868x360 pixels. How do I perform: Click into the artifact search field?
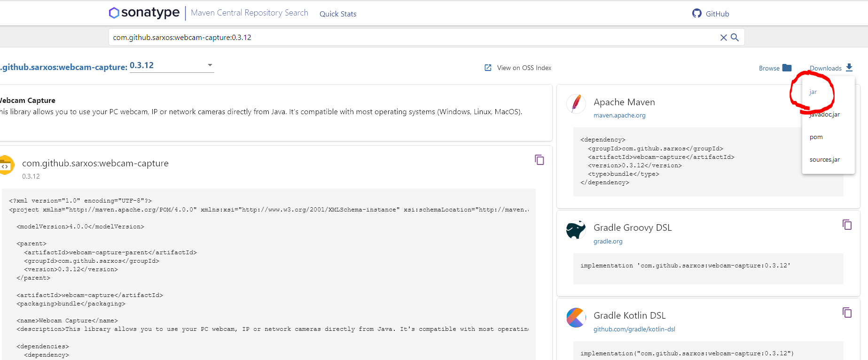[414, 38]
